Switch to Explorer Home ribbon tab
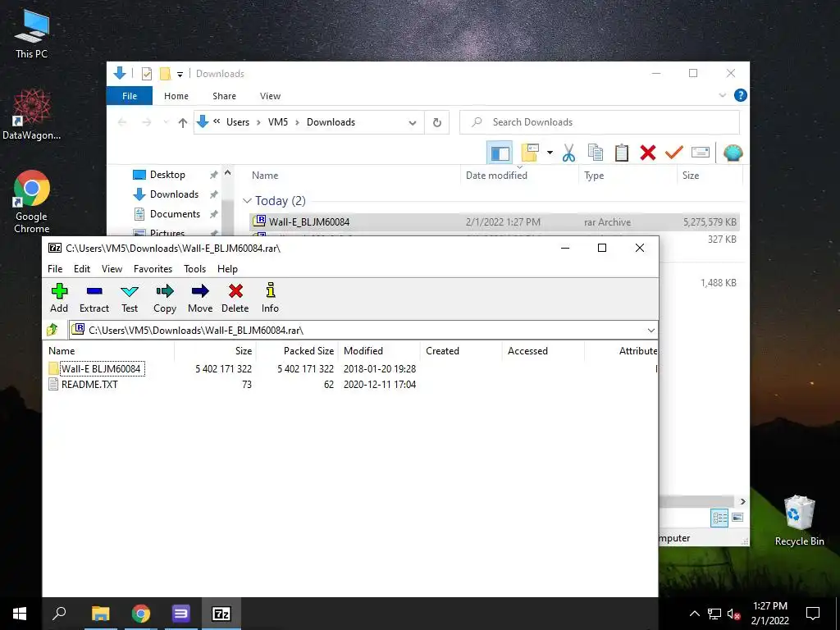 coord(176,96)
